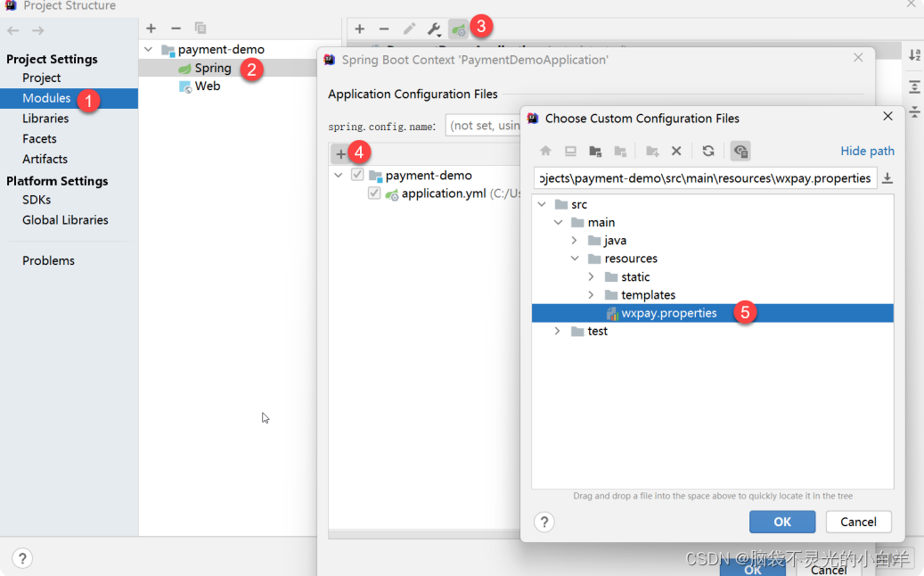The width and height of the screenshot is (924, 576).
Task: Remove the selected module with minus icon
Action: 176,28
